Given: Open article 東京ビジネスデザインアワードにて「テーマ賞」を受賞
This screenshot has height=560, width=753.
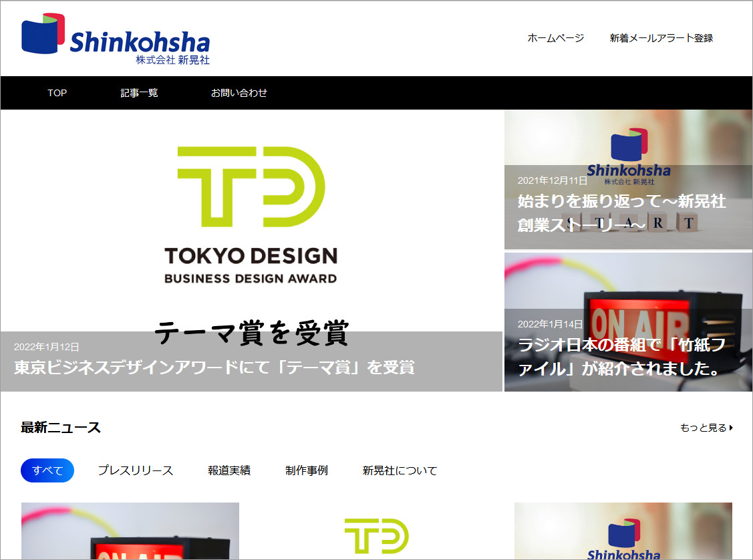Looking at the screenshot, I should click(214, 368).
